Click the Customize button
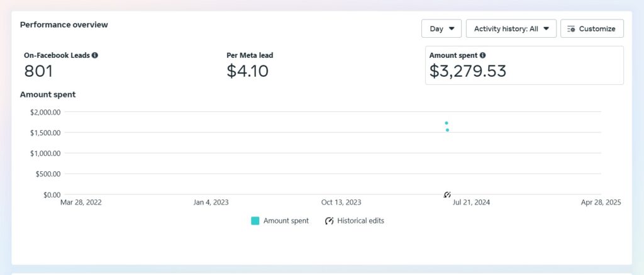Screen dimensions: 644x275 tap(592, 29)
